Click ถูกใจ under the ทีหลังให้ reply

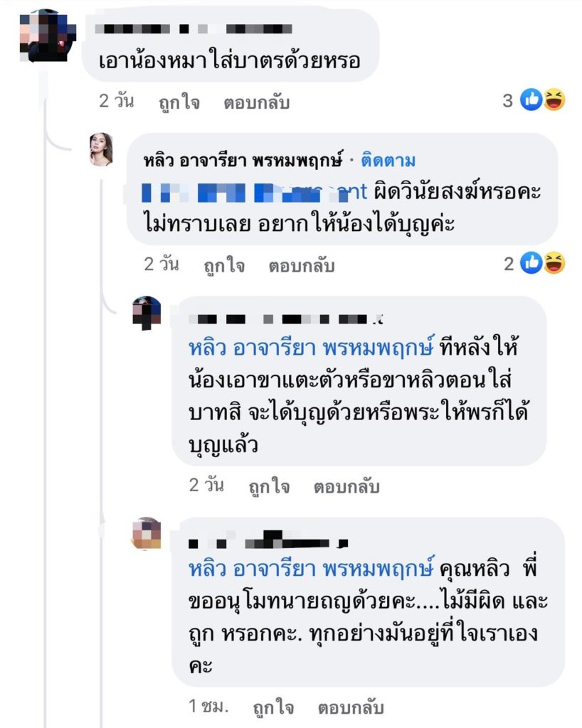pos(270,486)
